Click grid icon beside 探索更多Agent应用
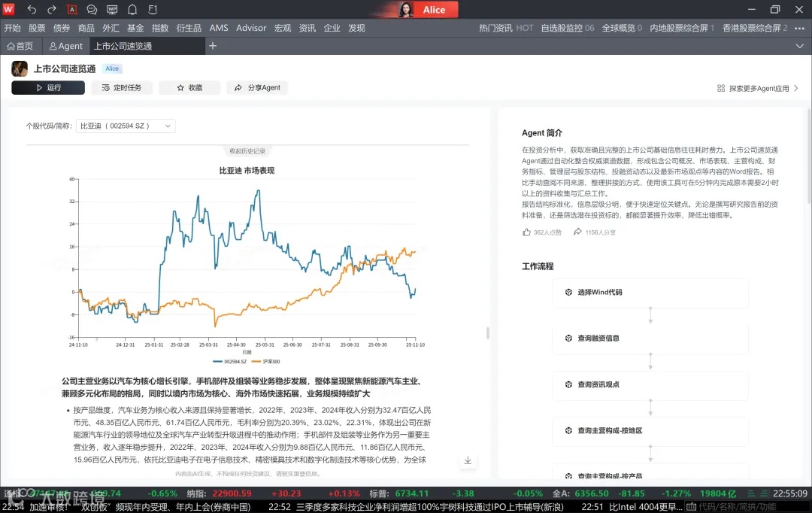This screenshot has width=812, height=513. 721,88
